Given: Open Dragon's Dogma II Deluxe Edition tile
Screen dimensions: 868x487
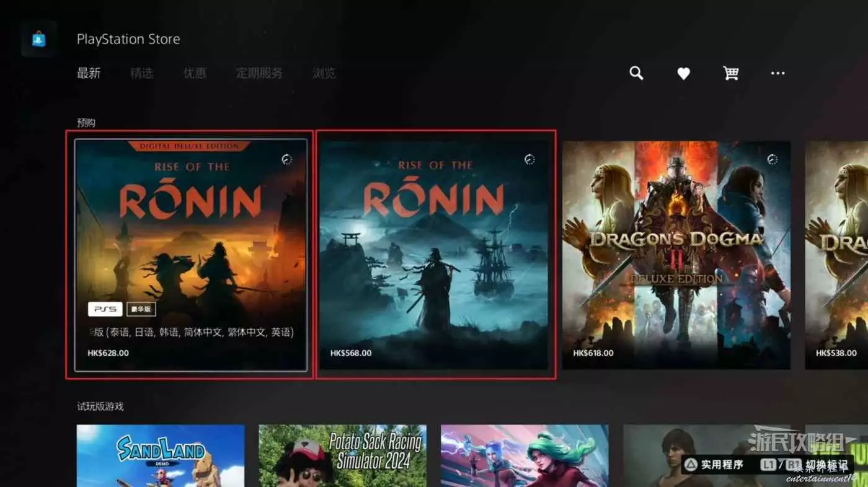Looking at the screenshot, I should click(x=676, y=254).
